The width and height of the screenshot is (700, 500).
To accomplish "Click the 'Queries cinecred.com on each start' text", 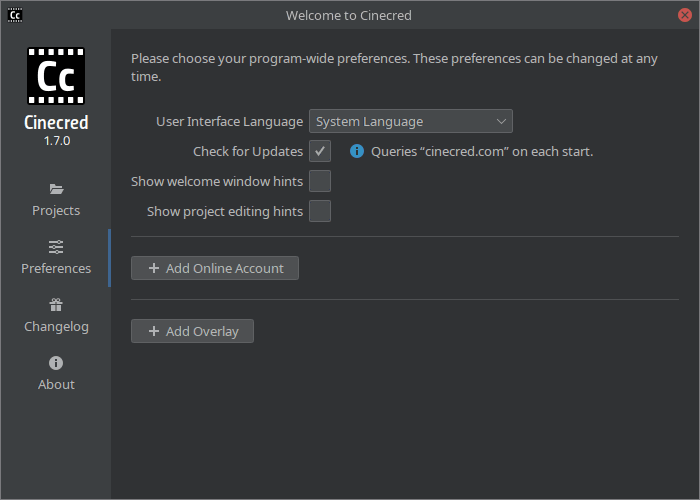I will click(x=482, y=151).
